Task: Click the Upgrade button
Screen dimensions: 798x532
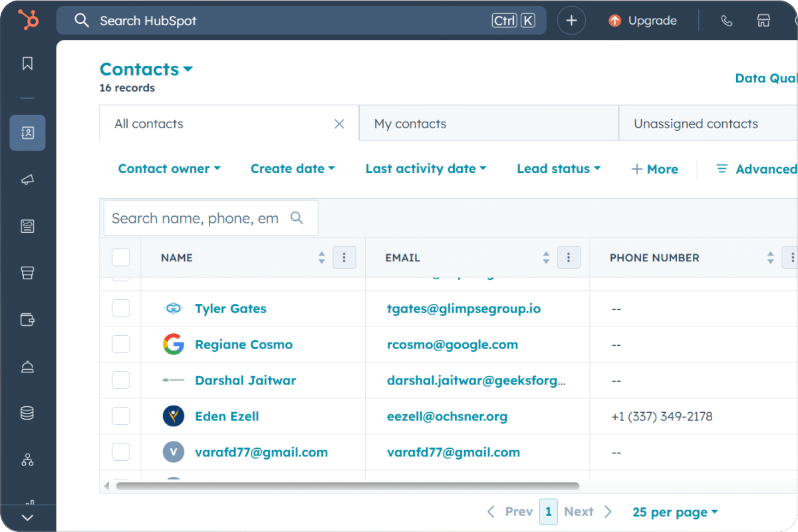Action: (x=643, y=21)
